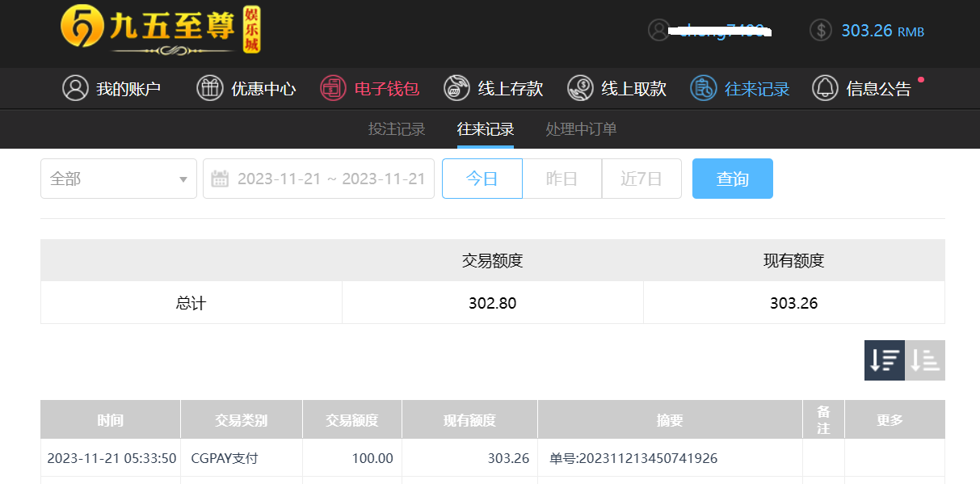Image resolution: width=980 pixels, height=484 pixels.
Task: Click the user avatar icon in header
Action: (659, 30)
